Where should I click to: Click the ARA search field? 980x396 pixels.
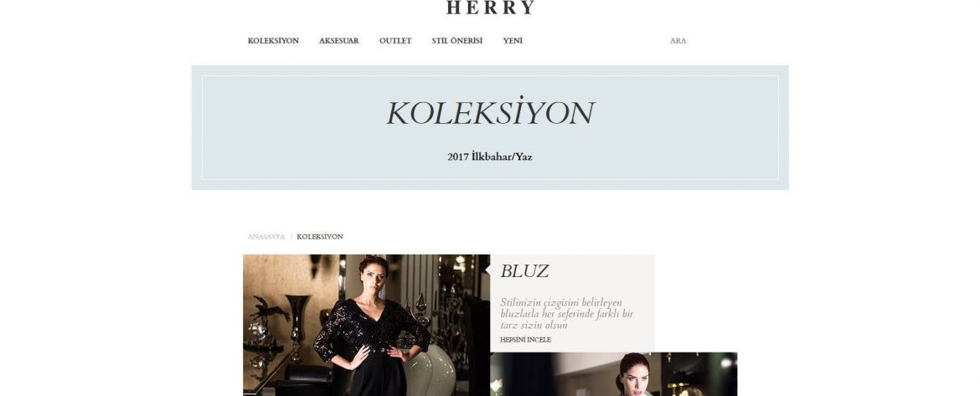[x=678, y=40]
